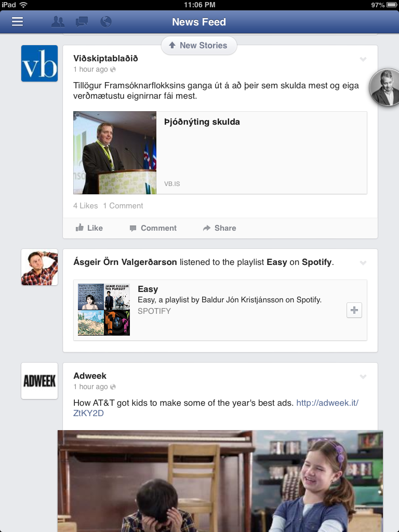Viewport: 399px width, 532px height.
Task: View the 1 Comment count
Action: pyautogui.click(x=123, y=206)
